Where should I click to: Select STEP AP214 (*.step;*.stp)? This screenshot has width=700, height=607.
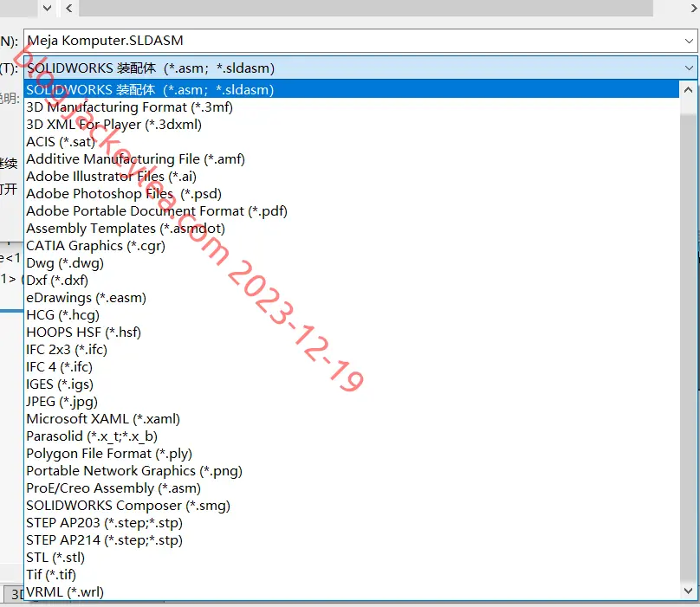(352, 540)
